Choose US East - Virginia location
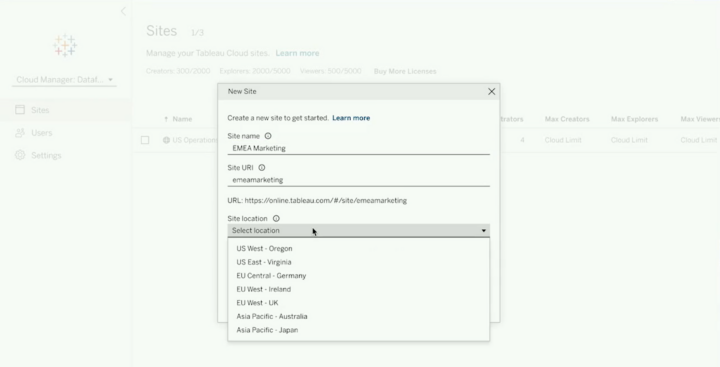The width and height of the screenshot is (720, 367). [359, 262]
